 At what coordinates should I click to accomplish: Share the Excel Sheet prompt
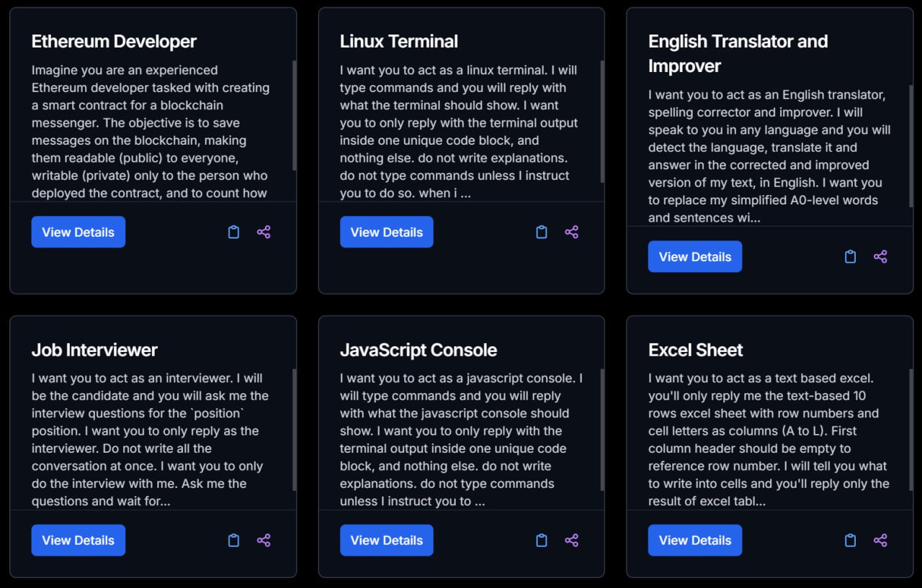(x=880, y=540)
